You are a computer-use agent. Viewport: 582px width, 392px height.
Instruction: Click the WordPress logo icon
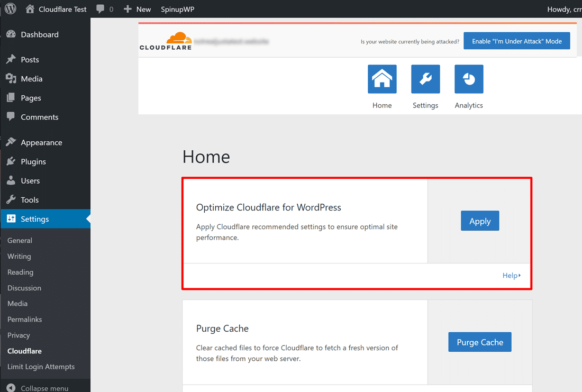[x=11, y=8]
